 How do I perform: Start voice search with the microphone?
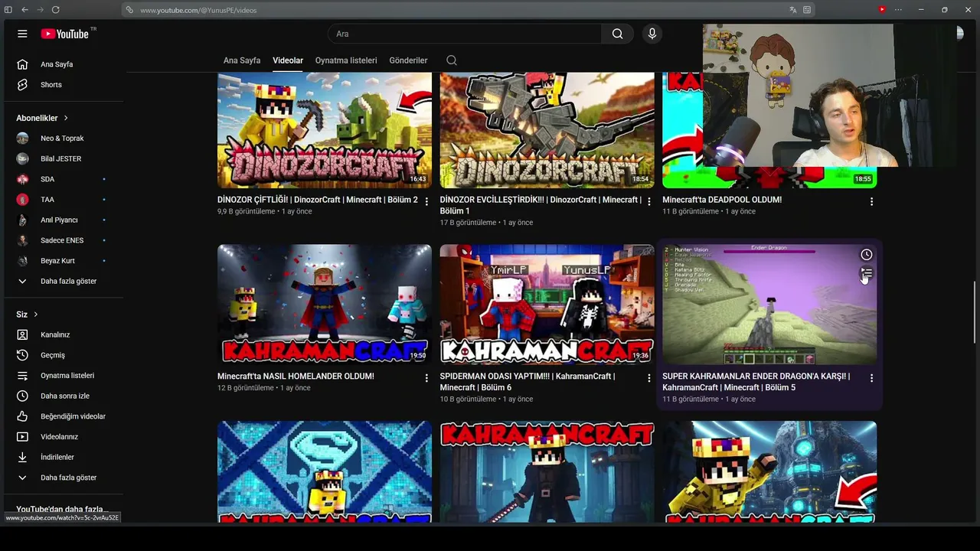click(652, 34)
